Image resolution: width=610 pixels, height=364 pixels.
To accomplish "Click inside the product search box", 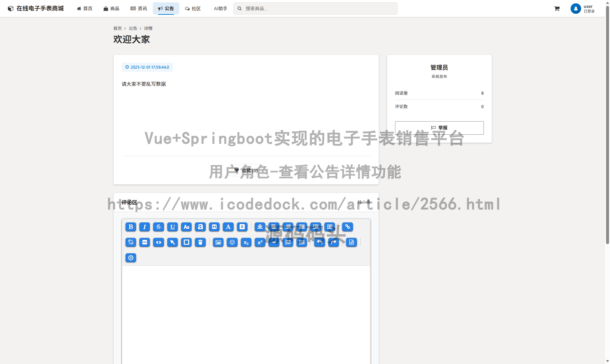I will [315, 9].
